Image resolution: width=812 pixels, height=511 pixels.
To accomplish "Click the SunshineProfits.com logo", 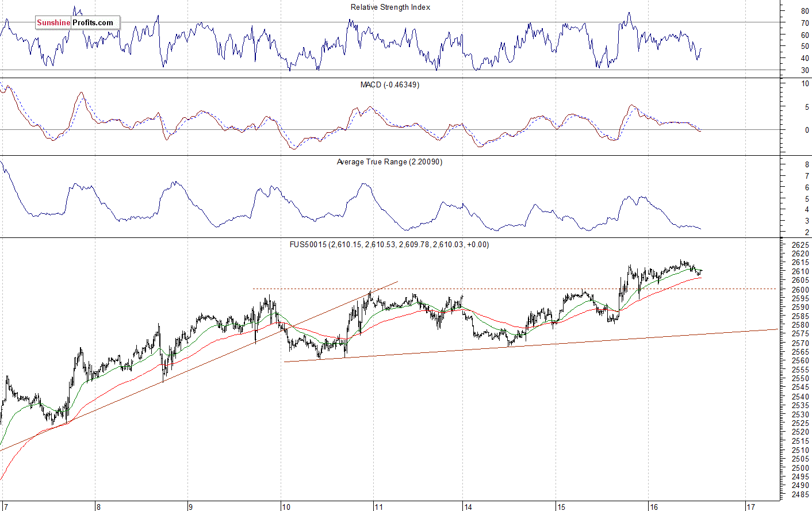I will point(78,22).
